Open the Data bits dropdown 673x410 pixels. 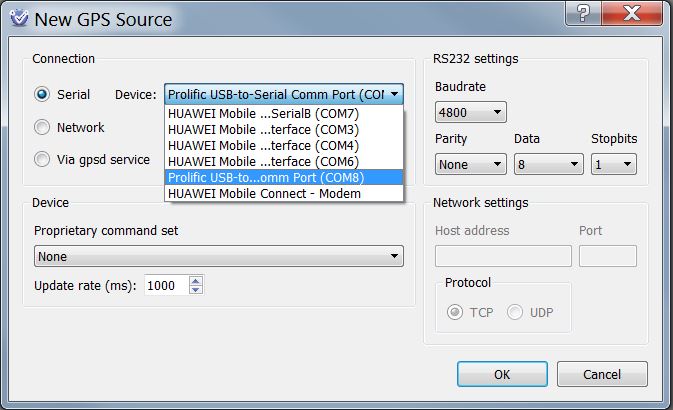tap(548, 164)
